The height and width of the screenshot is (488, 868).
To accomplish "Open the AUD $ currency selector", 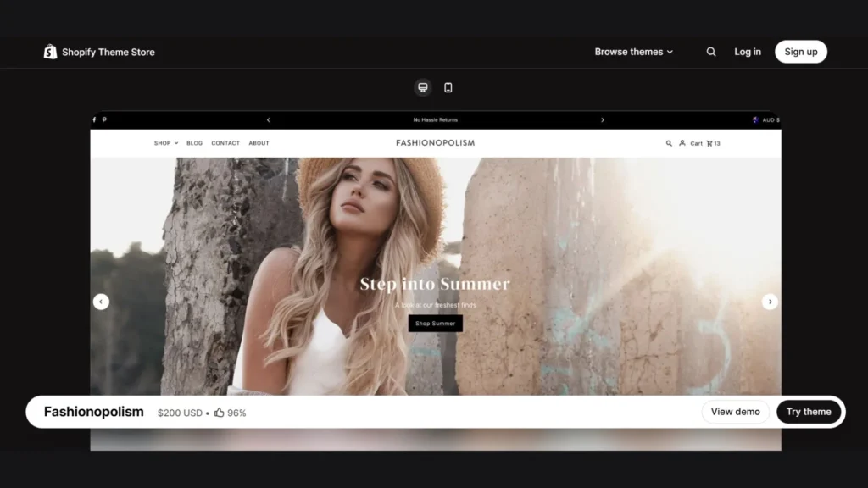I will coord(766,120).
